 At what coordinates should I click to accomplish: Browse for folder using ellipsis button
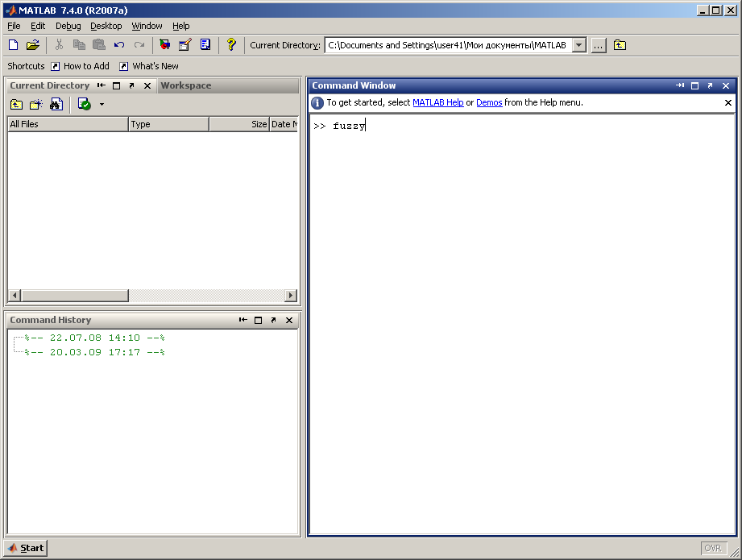point(598,45)
